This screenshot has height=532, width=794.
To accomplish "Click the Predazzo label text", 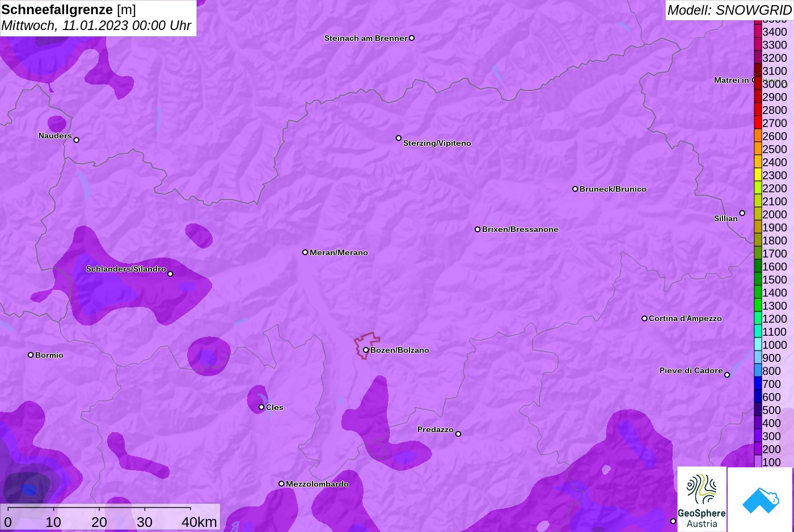I will [x=436, y=429].
